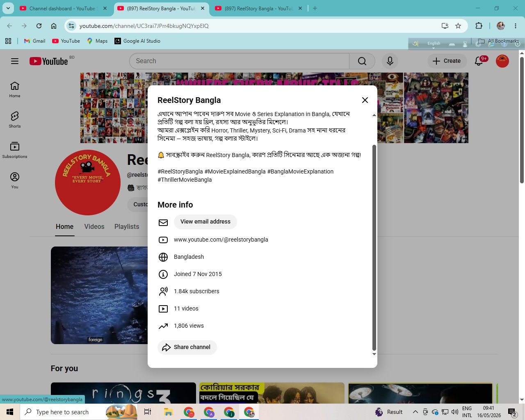The image size is (525, 420).
Task: Click the red ReelStory Bangla channel avatar
Action: (x=87, y=183)
